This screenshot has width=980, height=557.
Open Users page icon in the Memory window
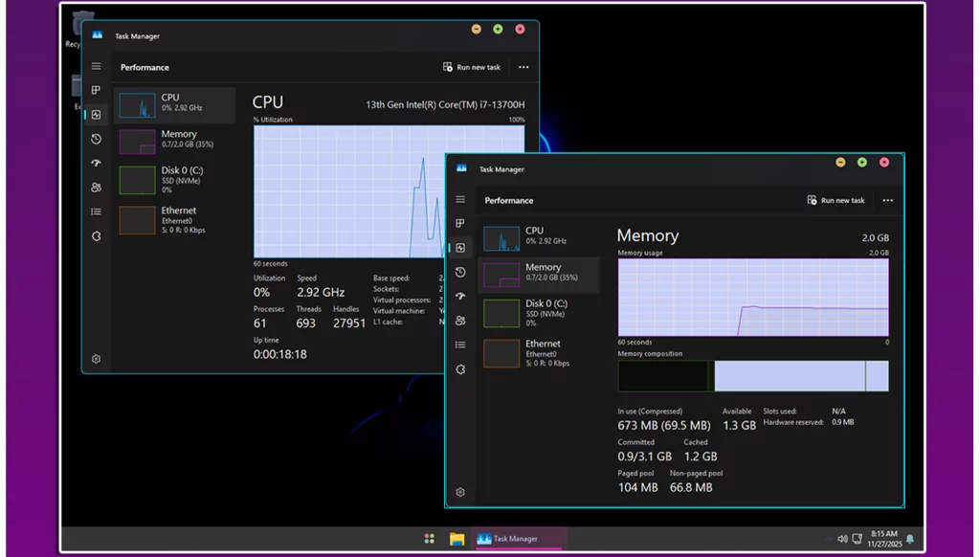click(460, 321)
